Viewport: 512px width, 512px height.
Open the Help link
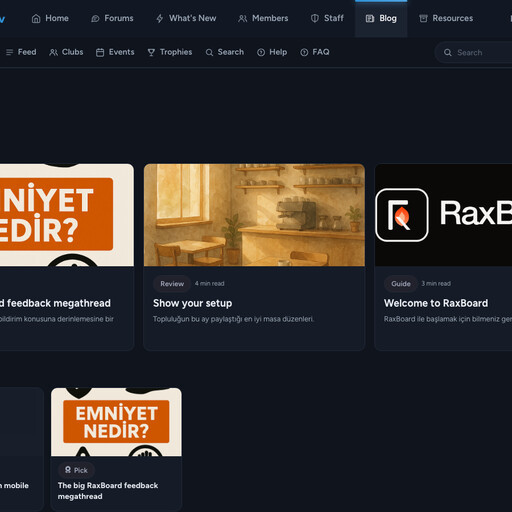pyautogui.click(x=272, y=52)
